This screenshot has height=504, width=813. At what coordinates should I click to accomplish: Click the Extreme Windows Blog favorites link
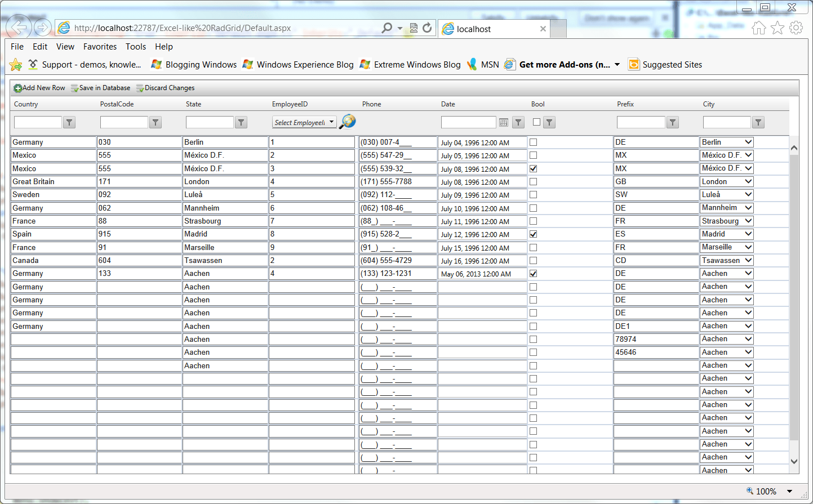pyautogui.click(x=417, y=64)
